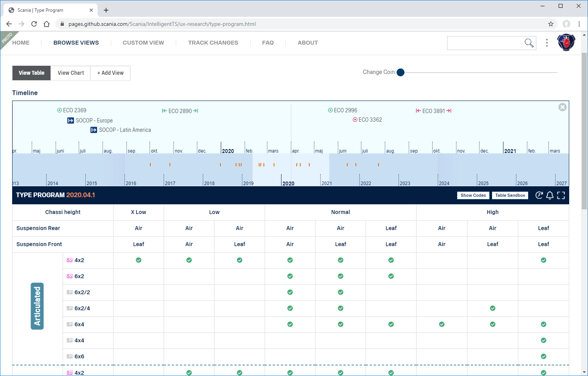Go to Track Changes tab
The height and width of the screenshot is (376, 588).
tap(213, 43)
